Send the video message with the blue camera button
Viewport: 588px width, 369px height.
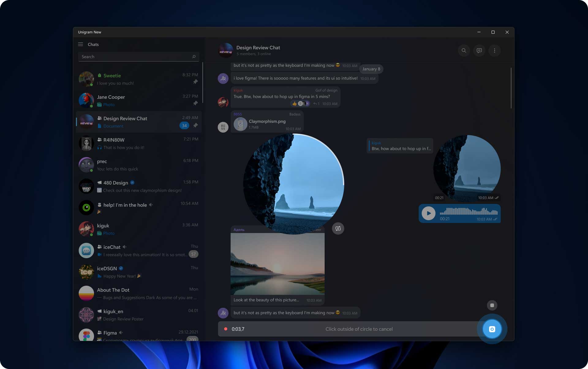point(492,329)
